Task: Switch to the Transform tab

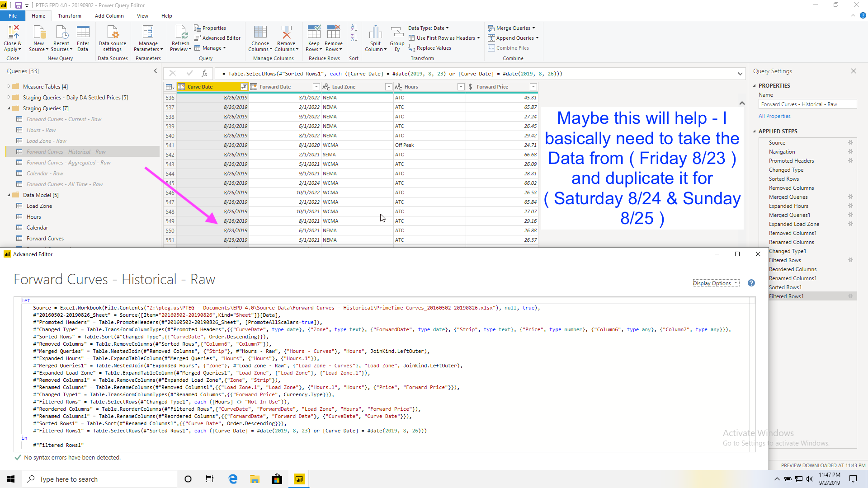Action: point(70,16)
